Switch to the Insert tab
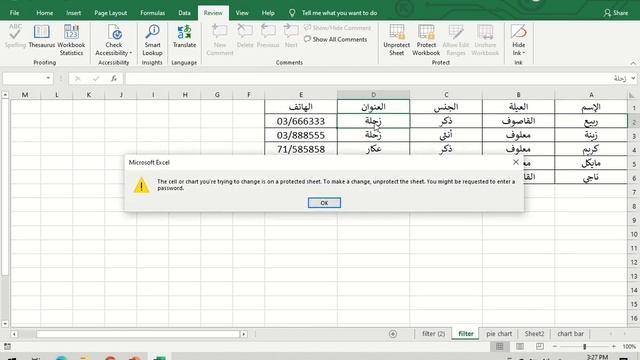 click(x=73, y=13)
